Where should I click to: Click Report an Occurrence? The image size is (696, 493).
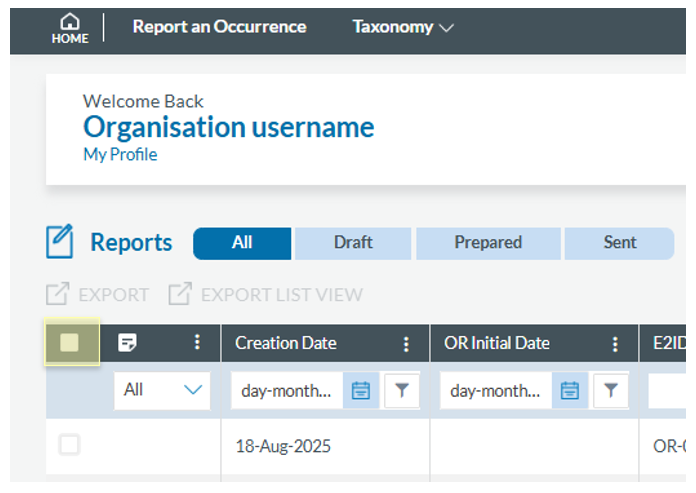[219, 27]
